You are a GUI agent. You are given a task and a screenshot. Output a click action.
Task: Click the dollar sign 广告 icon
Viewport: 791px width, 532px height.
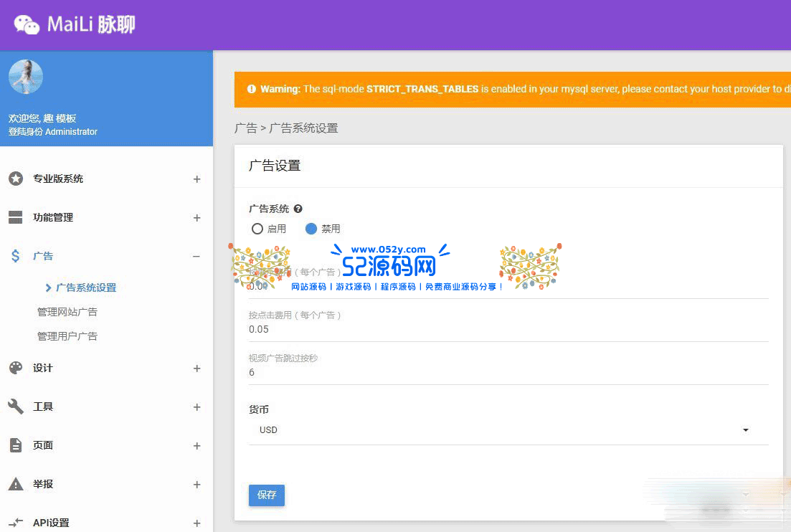pyautogui.click(x=16, y=256)
